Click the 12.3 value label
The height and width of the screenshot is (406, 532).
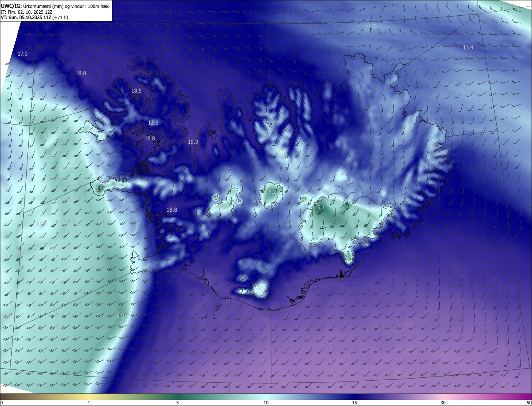coord(153,123)
